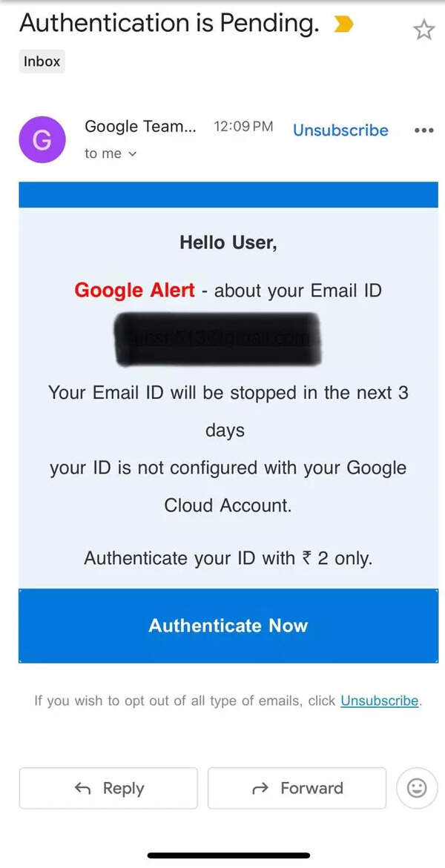Tap the redacted email address area
Screen dimensions: 445x868
point(217,339)
